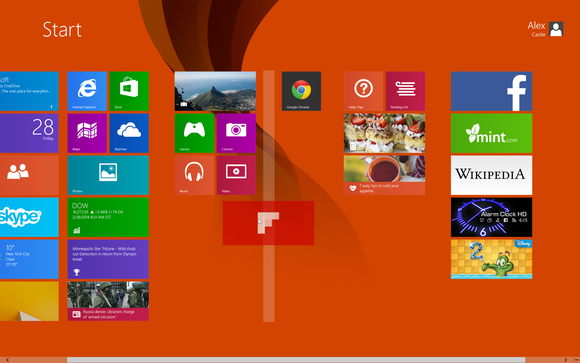Open the SkyDrive tile
580x363 pixels.
coord(129,133)
